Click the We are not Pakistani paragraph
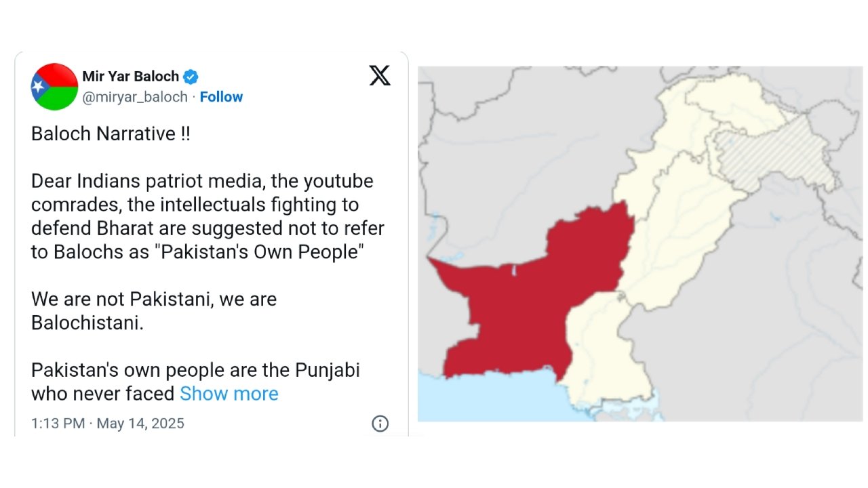 154,310
